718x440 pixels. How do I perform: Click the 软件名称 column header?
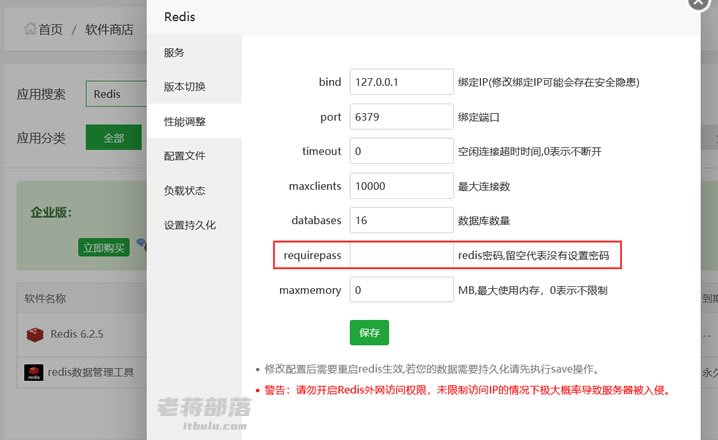(45, 299)
